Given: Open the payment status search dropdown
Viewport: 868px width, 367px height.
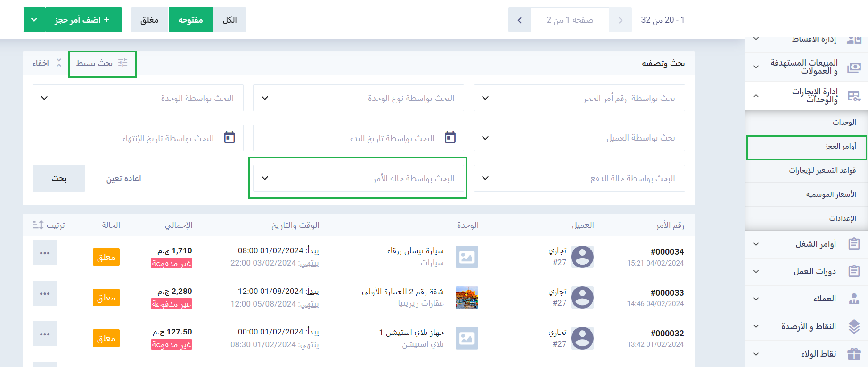Looking at the screenshot, I should pos(579,178).
